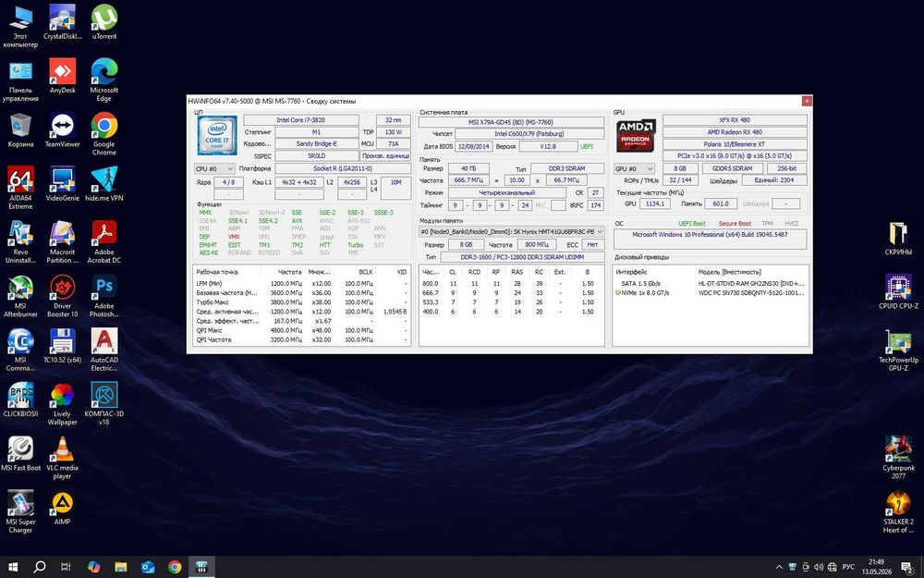Open taskbar Search magnifier
The height and width of the screenshot is (578, 924).
point(40,567)
